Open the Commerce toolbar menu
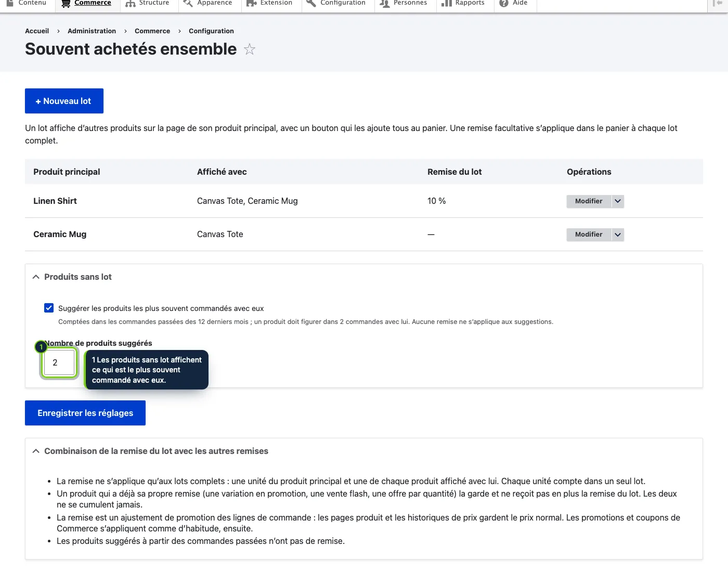This screenshot has width=728, height=572. pos(86,3)
